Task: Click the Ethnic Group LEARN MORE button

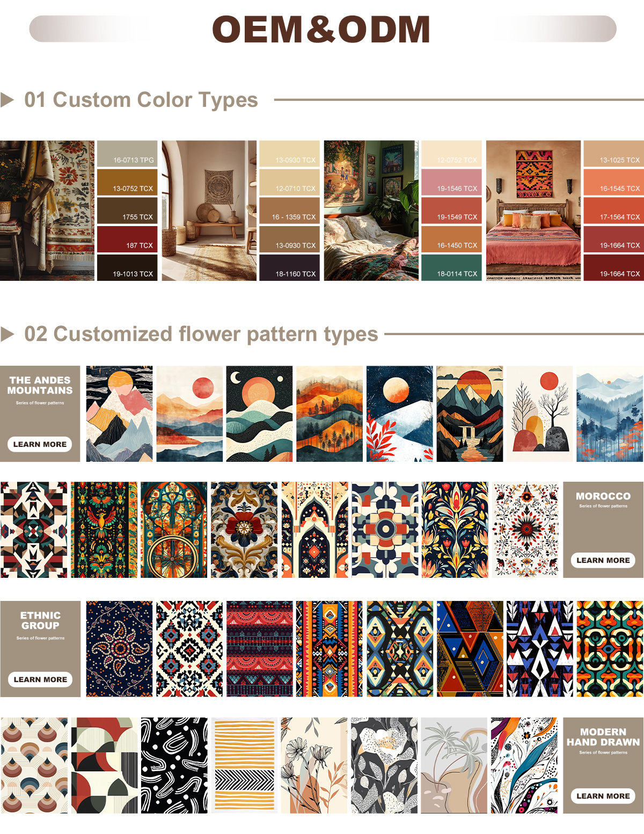Action: pos(40,679)
